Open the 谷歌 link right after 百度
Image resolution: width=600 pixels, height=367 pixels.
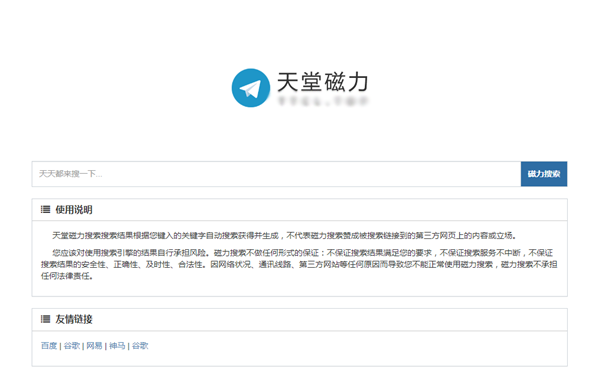coord(72,346)
